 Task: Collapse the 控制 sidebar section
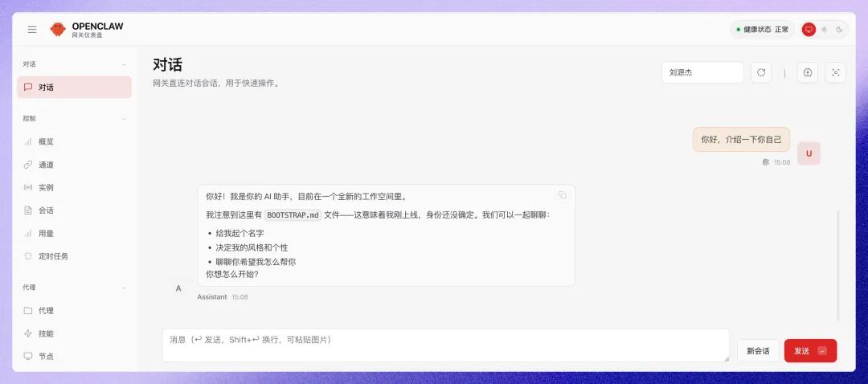pos(74,118)
